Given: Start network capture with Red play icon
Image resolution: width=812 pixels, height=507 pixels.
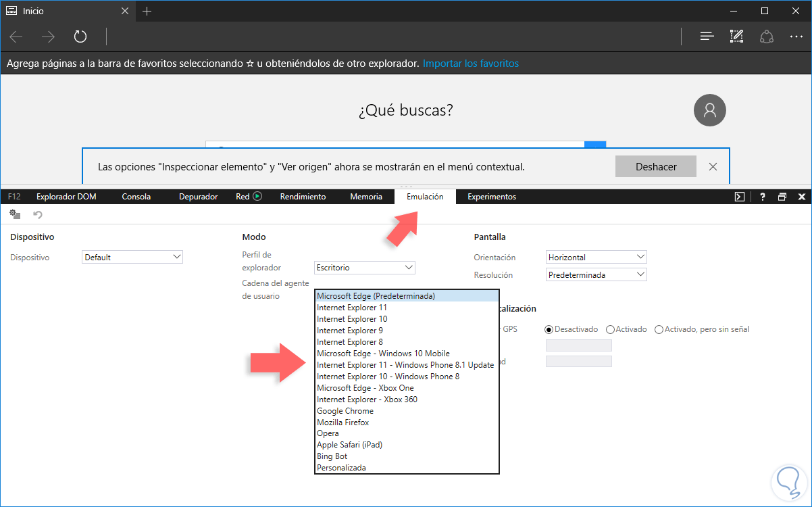Looking at the screenshot, I should (257, 197).
